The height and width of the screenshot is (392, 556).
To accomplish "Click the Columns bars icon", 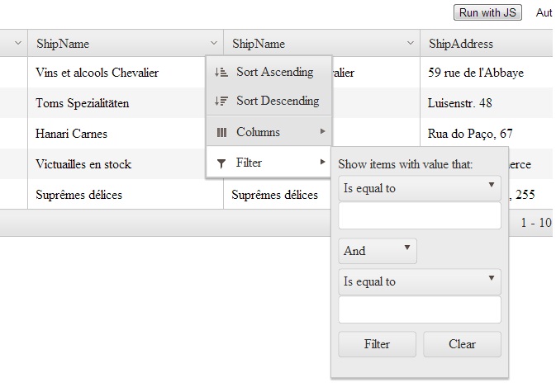I will [x=221, y=132].
